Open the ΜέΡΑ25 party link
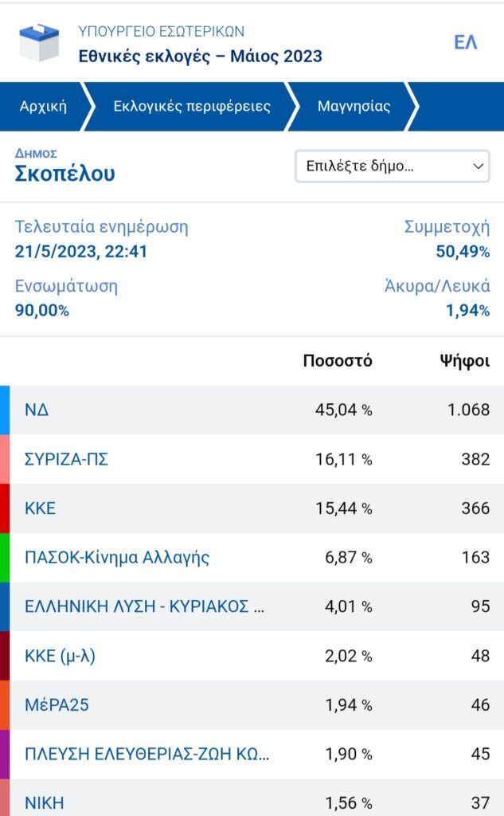Image resolution: width=504 pixels, height=816 pixels. 52,705
